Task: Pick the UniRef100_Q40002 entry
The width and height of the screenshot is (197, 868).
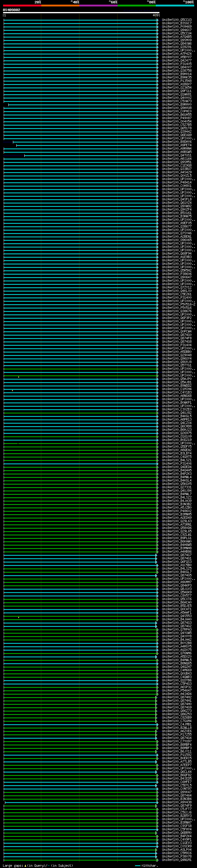Action: point(176,98)
